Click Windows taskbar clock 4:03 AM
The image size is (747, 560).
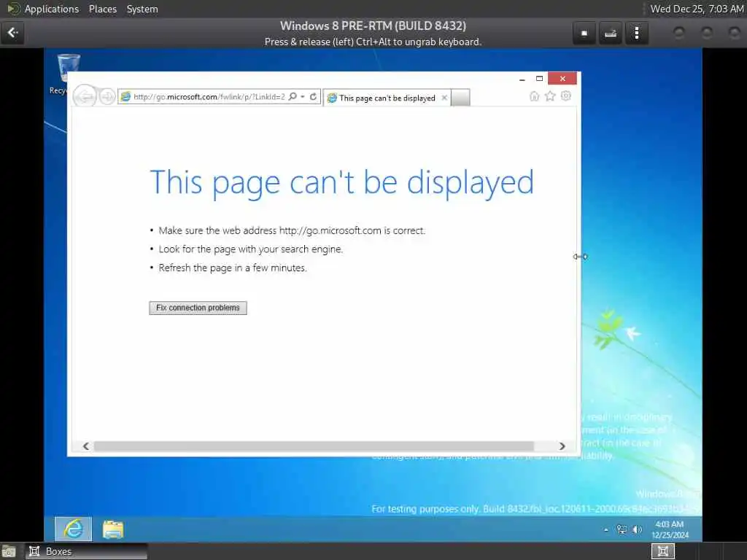tap(670, 529)
